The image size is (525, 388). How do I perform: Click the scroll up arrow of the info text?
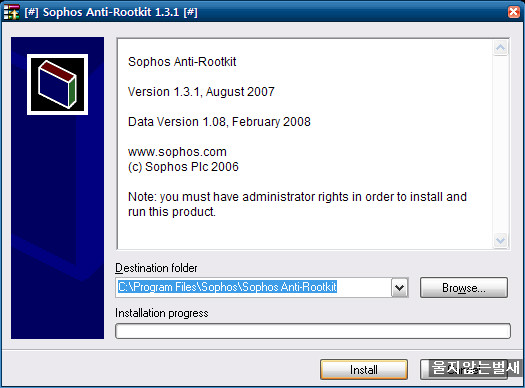[x=501, y=48]
